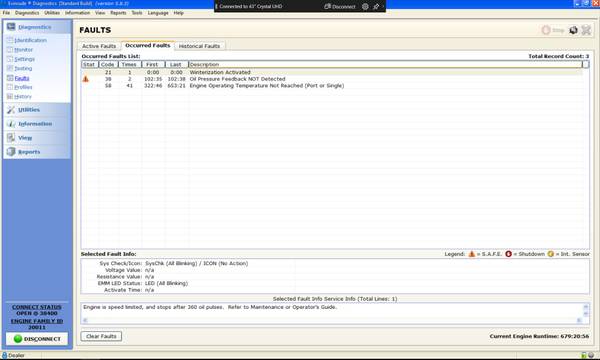Click the left arrow of service info horizontal scrollbar

pos(85,320)
